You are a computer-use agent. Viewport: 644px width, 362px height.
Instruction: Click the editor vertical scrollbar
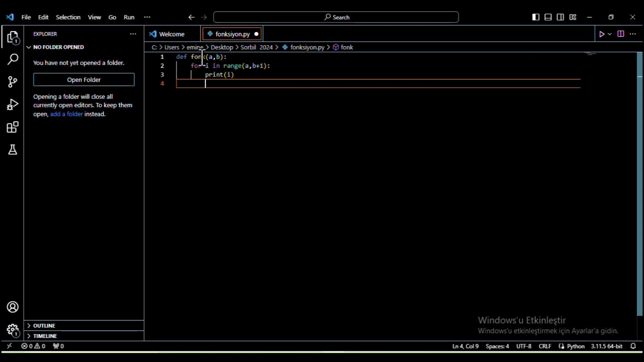coord(640,184)
